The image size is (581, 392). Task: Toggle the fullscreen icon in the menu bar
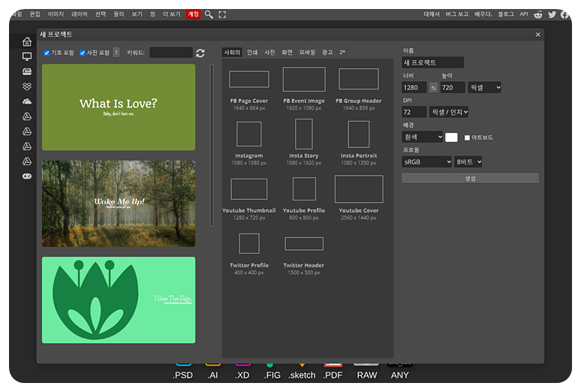pos(222,14)
